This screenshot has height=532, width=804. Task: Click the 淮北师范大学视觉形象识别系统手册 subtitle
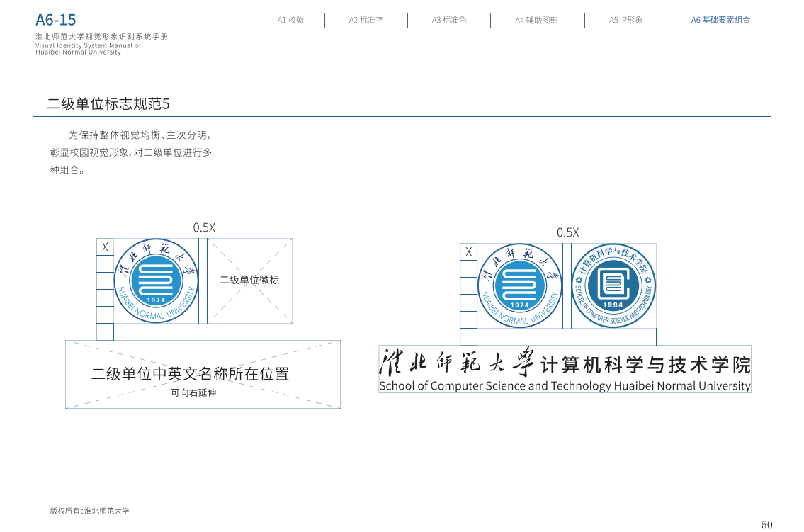pyautogui.click(x=101, y=36)
